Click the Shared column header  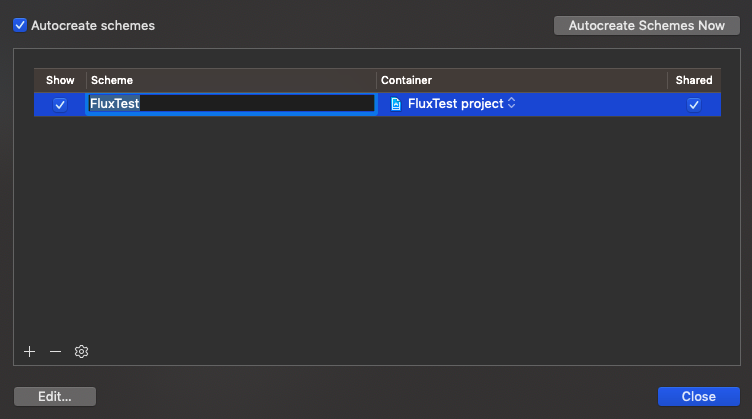pos(694,80)
